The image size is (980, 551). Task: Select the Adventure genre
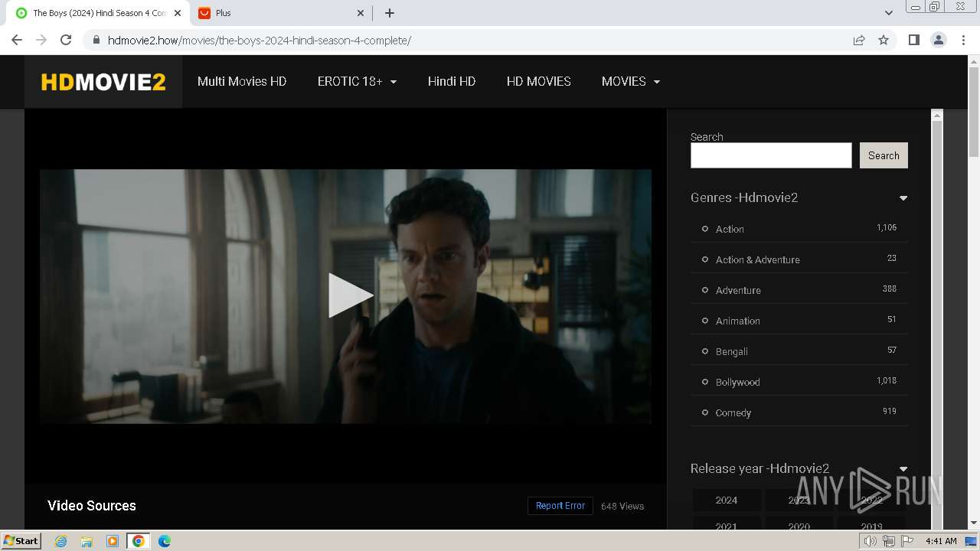click(738, 290)
